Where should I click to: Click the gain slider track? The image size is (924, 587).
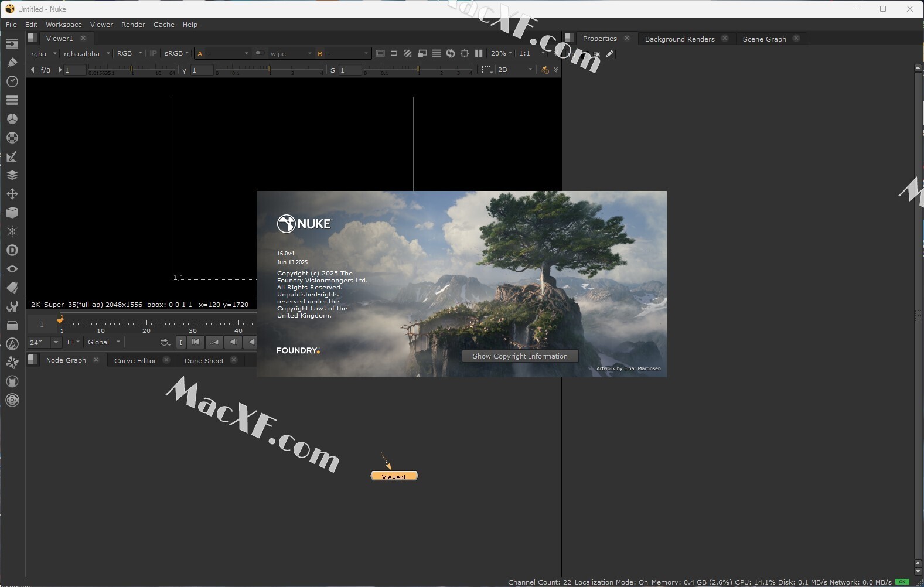(132, 70)
